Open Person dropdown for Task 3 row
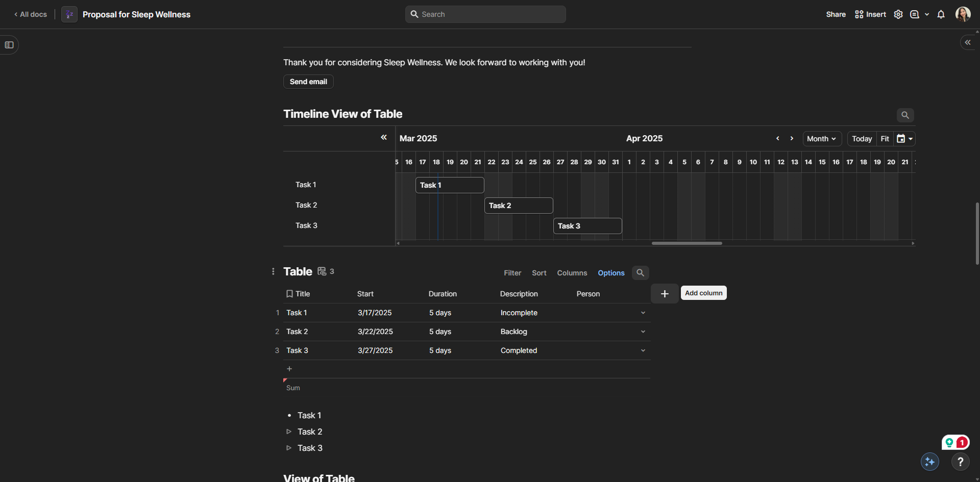 643,350
